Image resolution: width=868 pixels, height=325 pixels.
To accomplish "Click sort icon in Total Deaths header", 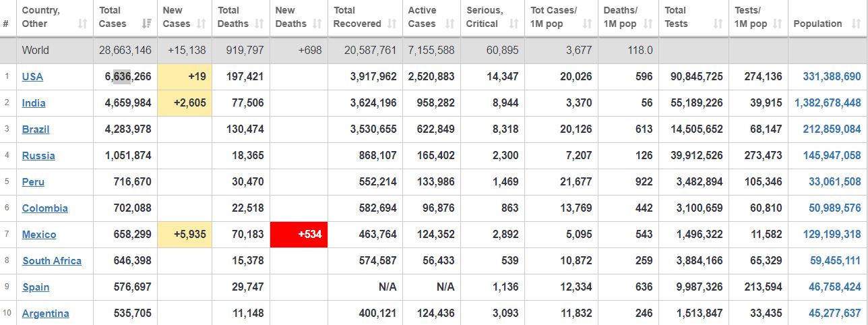I will (x=259, y=24).
